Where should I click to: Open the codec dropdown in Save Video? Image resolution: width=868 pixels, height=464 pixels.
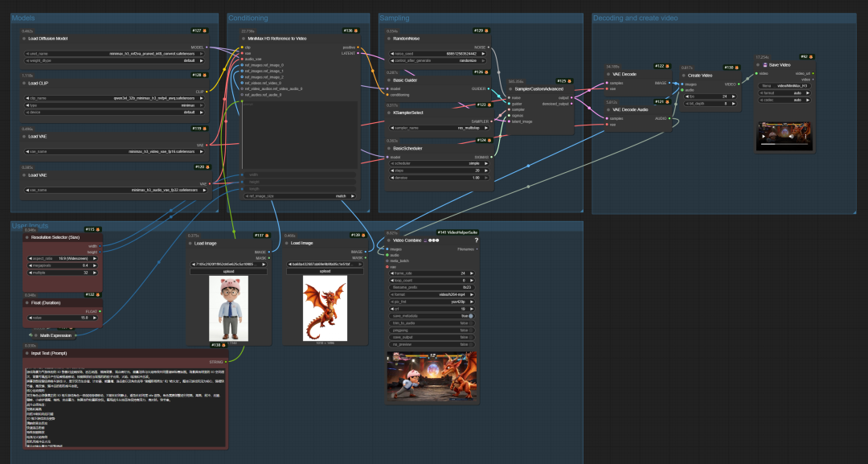tap(784, 101)
